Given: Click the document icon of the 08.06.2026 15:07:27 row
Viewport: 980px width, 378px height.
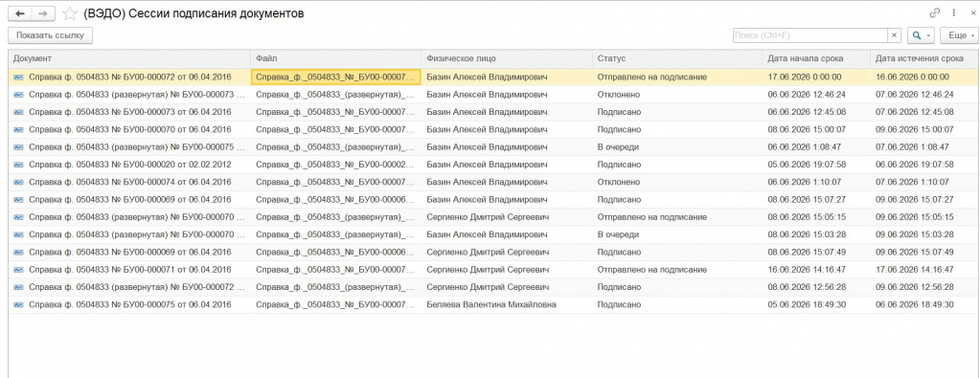Looking at the screenshot, I should 18,200.
